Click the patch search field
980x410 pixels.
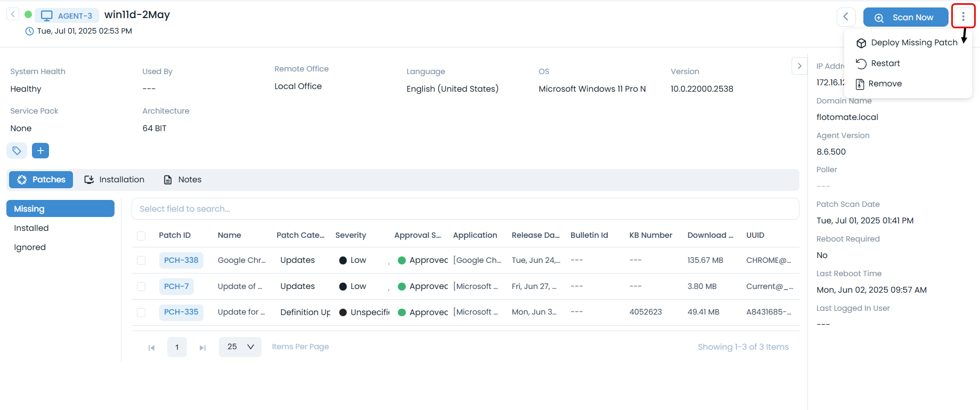(464, 209)
